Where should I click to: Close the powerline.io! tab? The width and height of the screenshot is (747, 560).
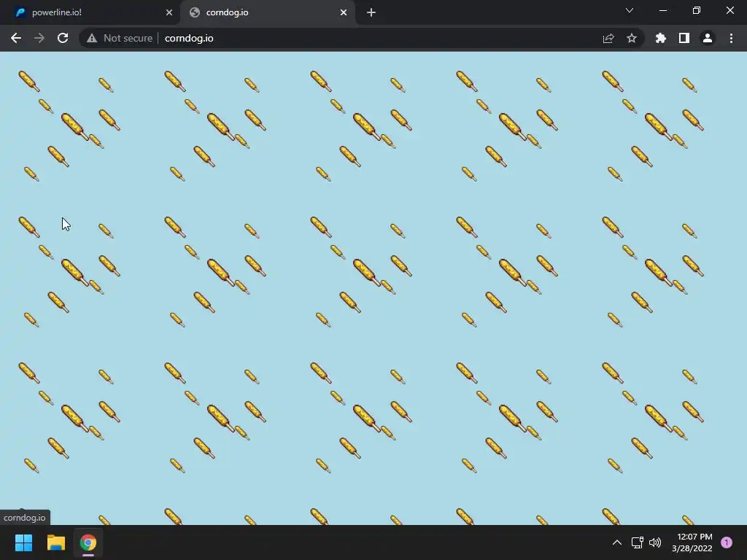pos(169,12)
